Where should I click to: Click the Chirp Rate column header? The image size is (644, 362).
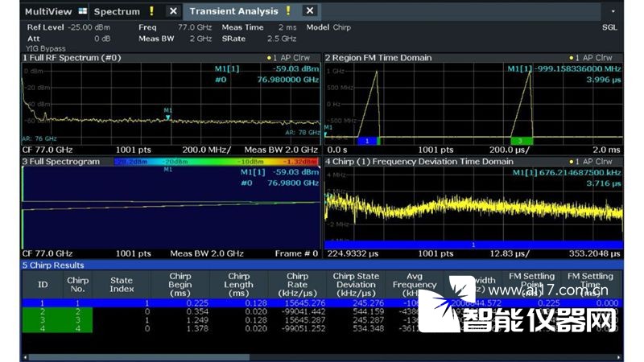(297, 286)
